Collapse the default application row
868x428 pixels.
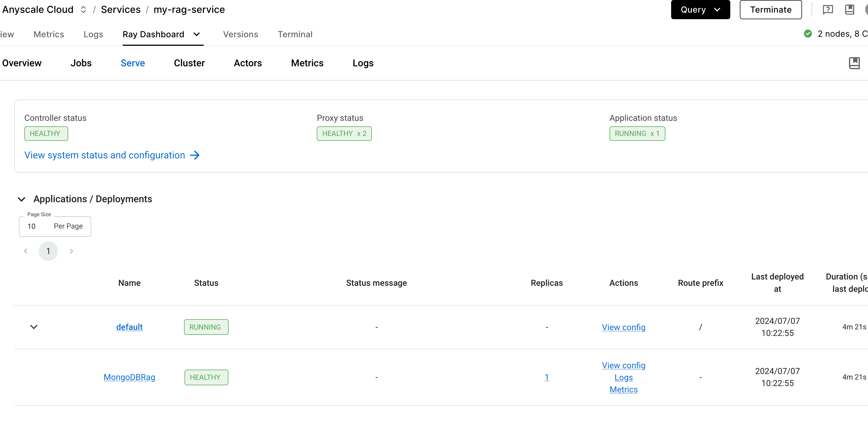(33, 327)
